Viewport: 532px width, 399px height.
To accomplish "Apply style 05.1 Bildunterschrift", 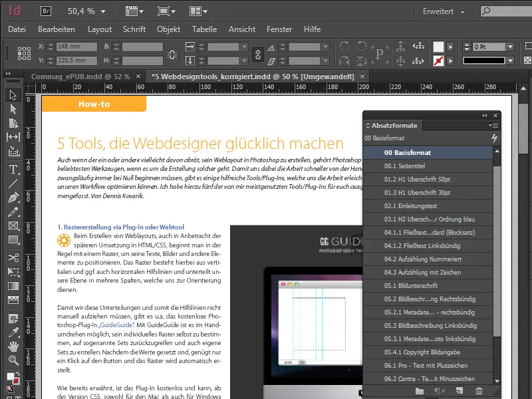I will tap(428, 286).
